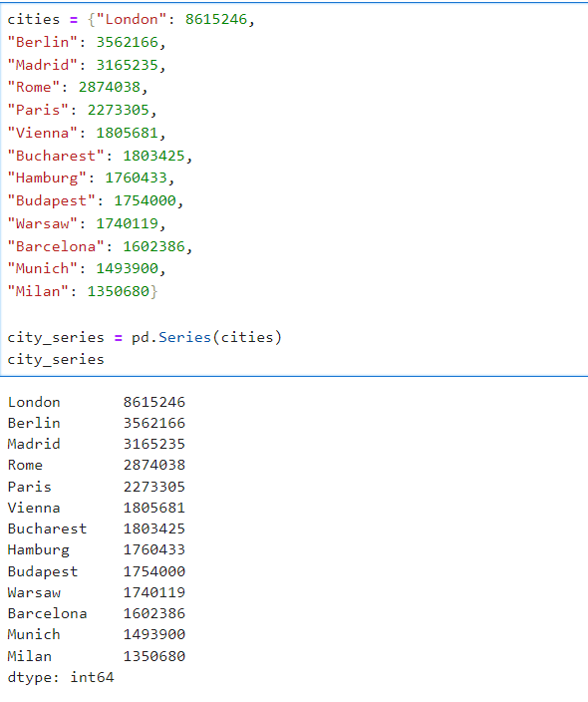The width and height of the screenshot is (588, 702).
Task: Click the "Milan" key in the code
Action: click(x=38, y=291)
